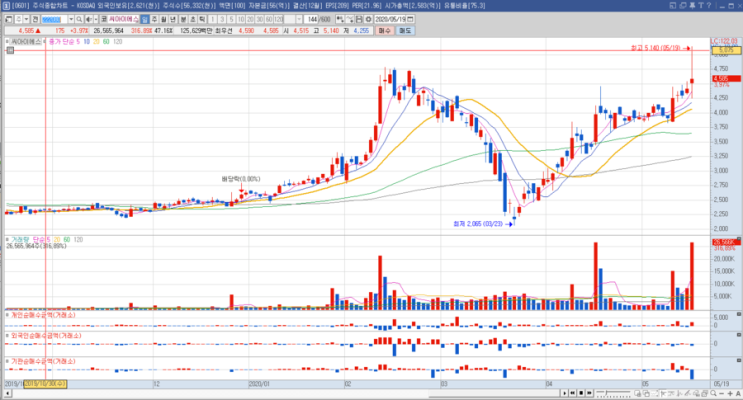Image resolution: width=743 pixels, height=400 pixels.
Task: Select the 1 interval button
Action: [x=212, y=19]
